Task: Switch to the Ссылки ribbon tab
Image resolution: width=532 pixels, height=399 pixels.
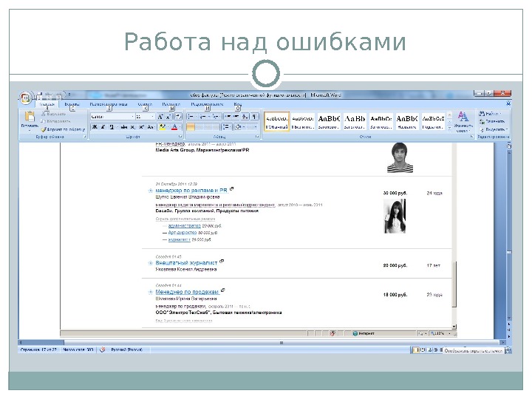Action: 145,104
